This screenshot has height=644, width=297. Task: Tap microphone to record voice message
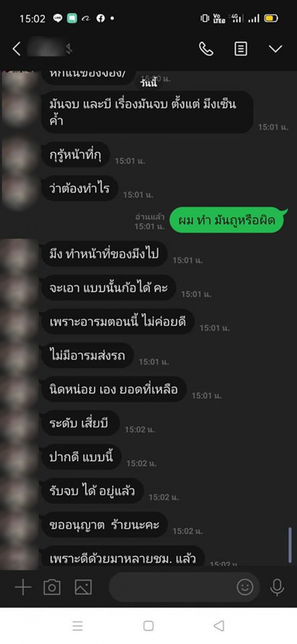pyautogui.click(x=277, y=587)
